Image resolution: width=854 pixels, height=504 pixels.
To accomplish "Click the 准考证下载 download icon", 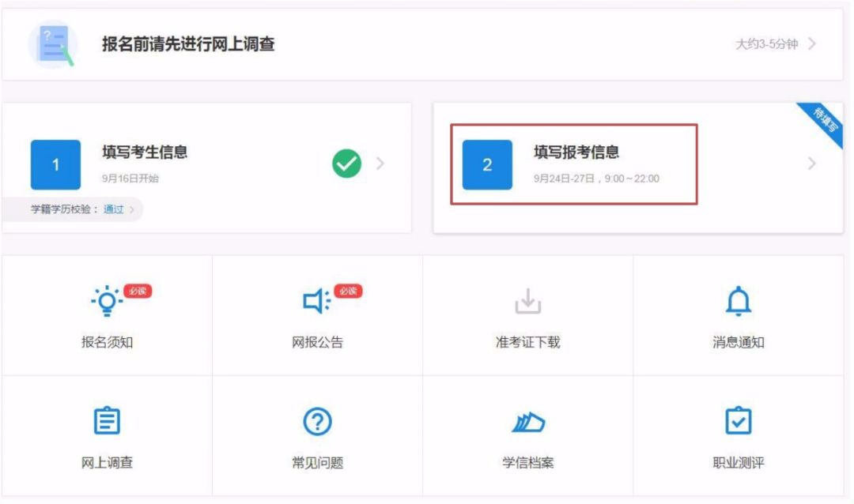I will pos(527,302).
